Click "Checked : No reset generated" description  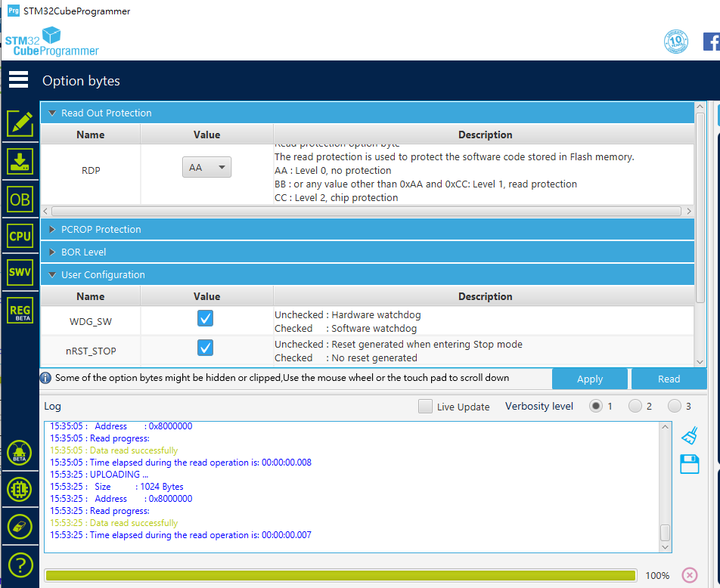point(346,357)
